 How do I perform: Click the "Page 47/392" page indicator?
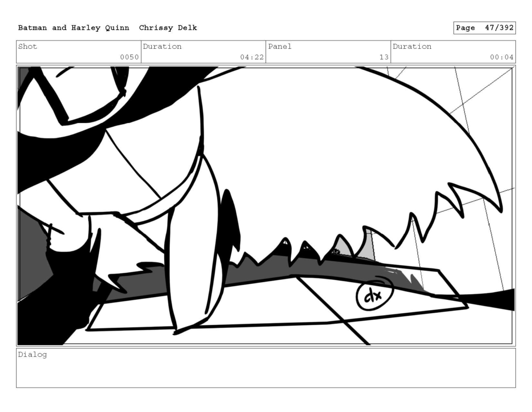[x=485, y=28]
